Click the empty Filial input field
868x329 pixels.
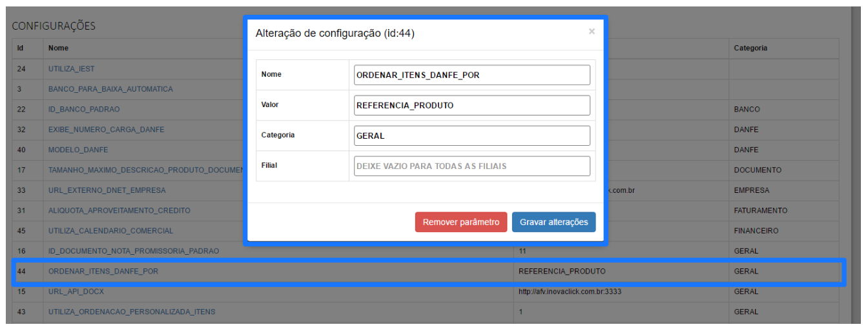[471, 166]
